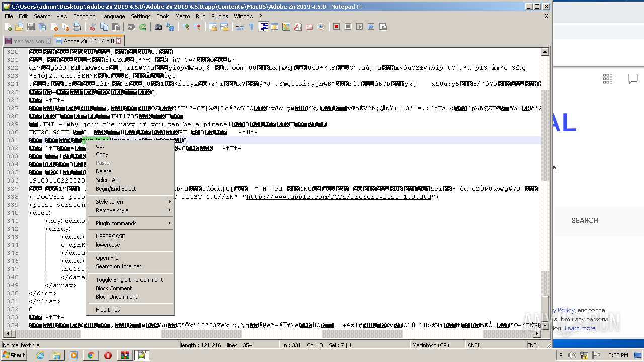Viewport: 644px width, 362px height.
Task: Open the Tools menu
Action: pos(163,16)
